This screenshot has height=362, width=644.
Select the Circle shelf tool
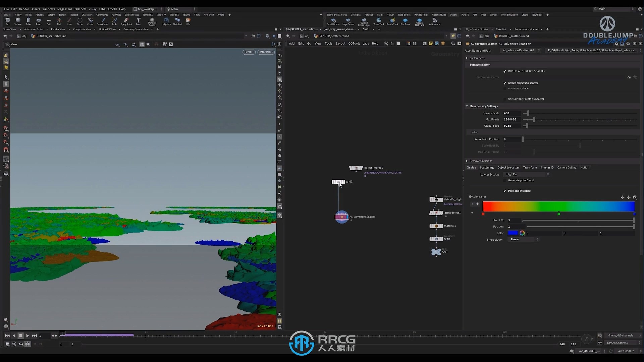(80, 21)
